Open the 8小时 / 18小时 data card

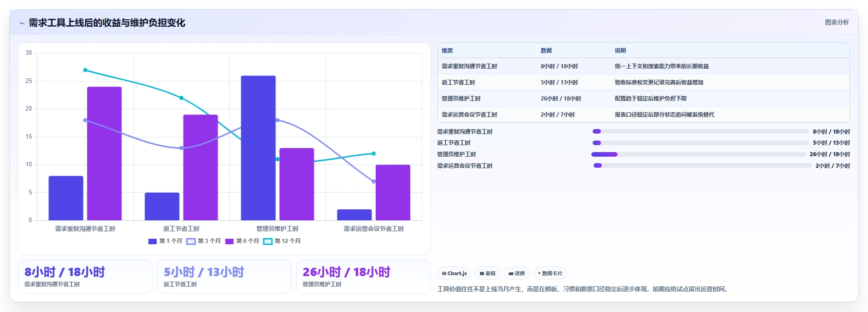coord(85,277)
